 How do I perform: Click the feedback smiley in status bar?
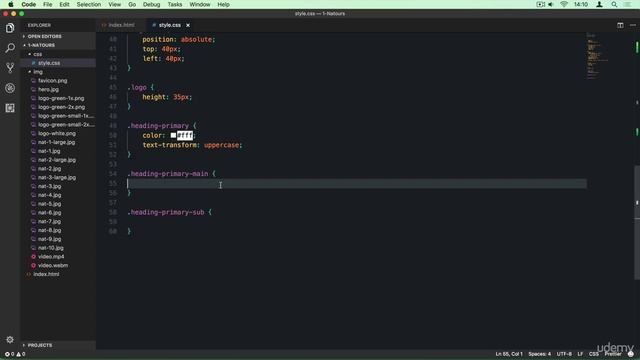point(631,354)
